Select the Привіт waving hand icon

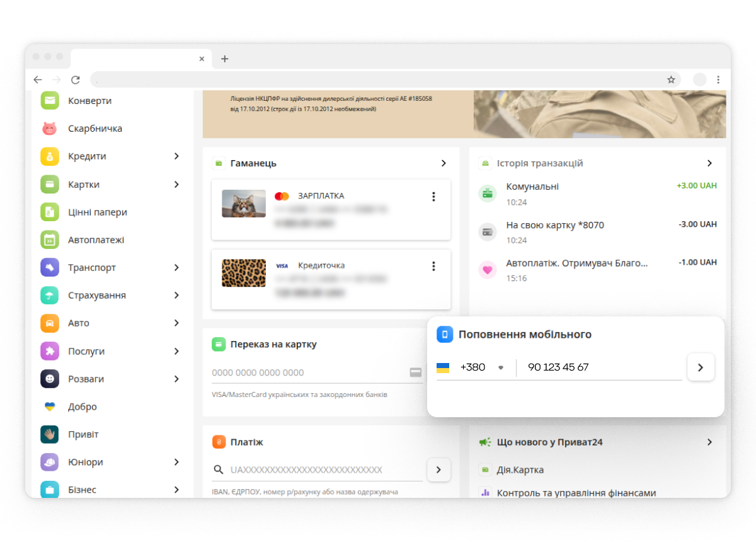[50, 434]
